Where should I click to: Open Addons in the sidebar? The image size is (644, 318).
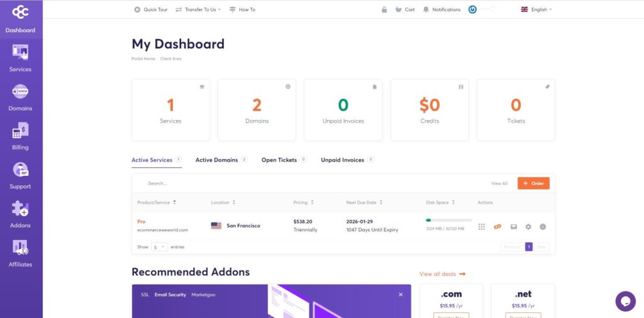(20, 214)
